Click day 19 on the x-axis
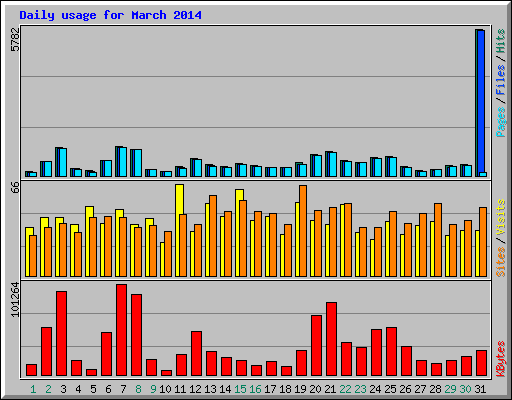Image resolution: width=512 pixels, height=400 pixels. point(300,389)
